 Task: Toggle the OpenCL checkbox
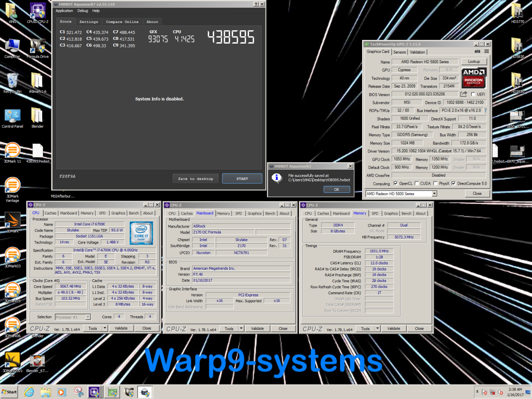point(396,183)
